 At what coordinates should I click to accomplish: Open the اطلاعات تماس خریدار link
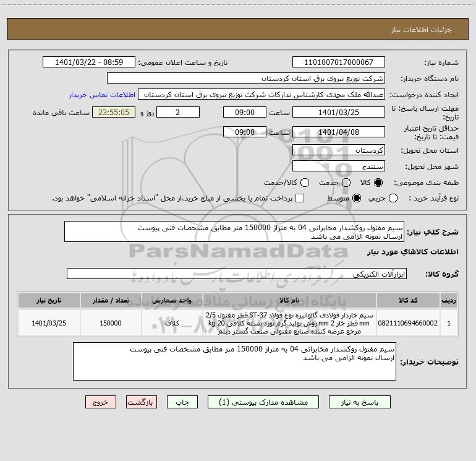tap(102, 95)
